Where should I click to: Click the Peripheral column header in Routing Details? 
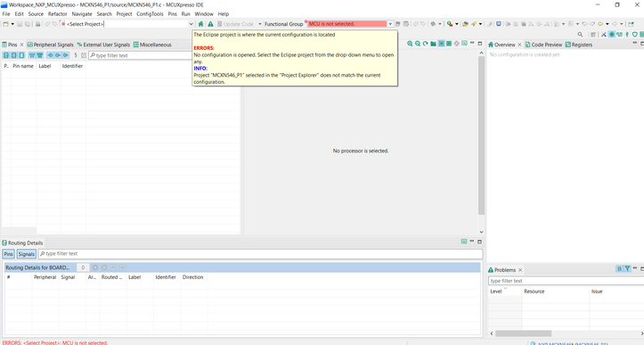click(45, 277)
